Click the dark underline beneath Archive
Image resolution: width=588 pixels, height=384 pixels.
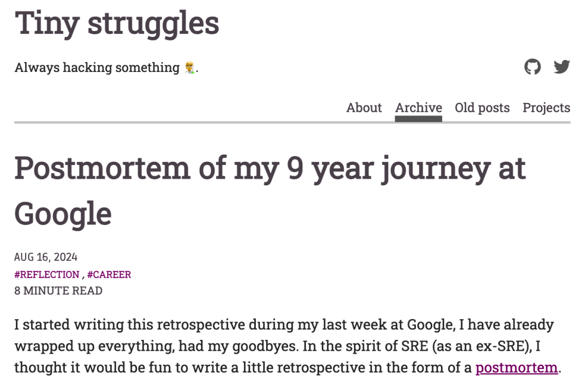tap(418, 119)
